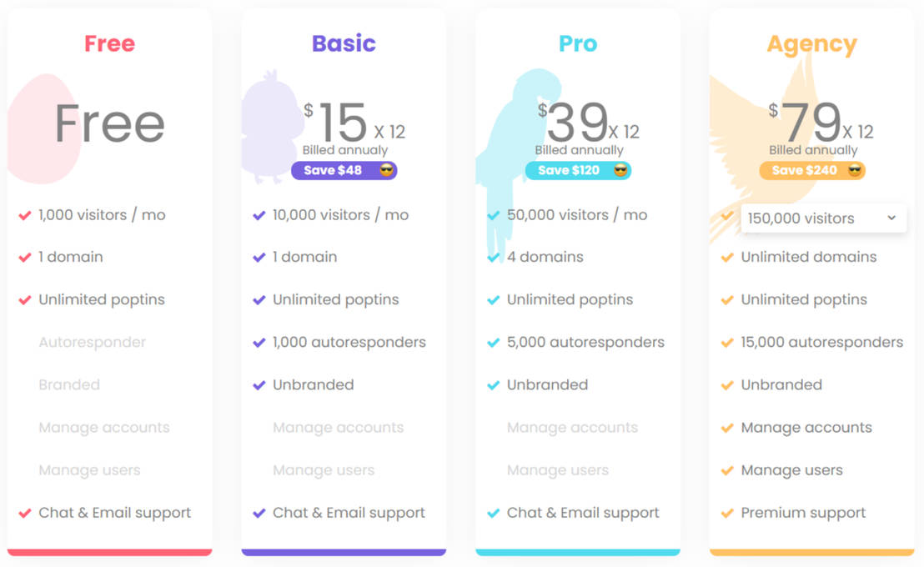Click sunglasses emoji on Save $48 badge
This screenshot has width=924, height=567.
coord(385,170)
